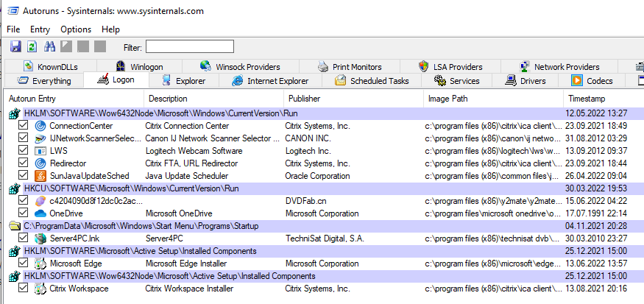Uncheck the ConnectionCenter autorun entry

[x=23, y=125]
